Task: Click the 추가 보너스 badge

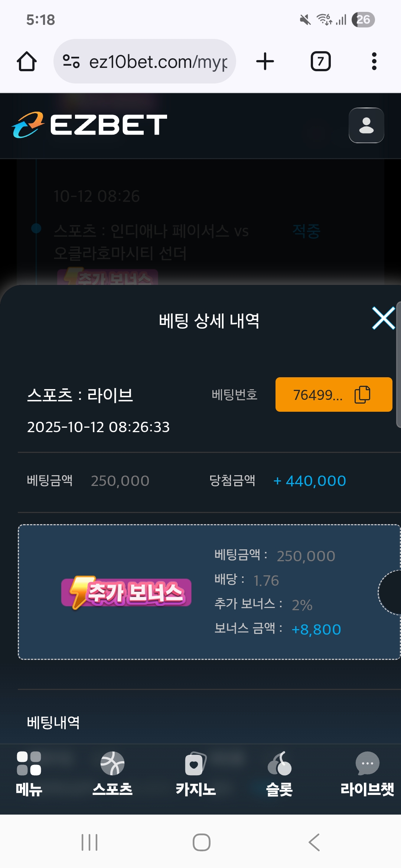Action: click(x=126, y=592)
